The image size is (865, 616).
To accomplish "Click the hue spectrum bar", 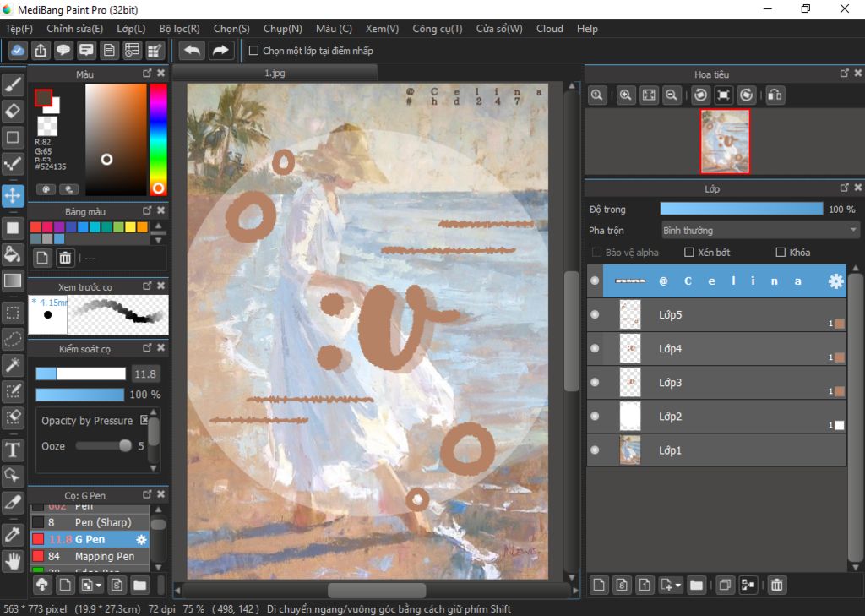I will click(158, 139).
